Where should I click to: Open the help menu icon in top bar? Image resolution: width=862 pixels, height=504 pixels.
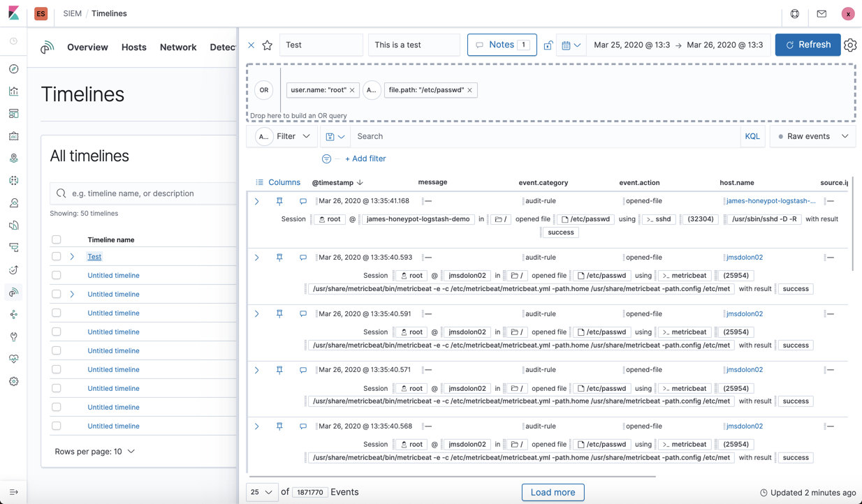point(795,14)
